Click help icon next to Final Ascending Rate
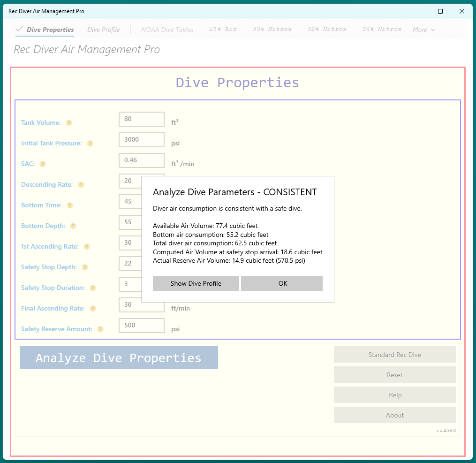This screenshot has width=476, height=463. click(x=93, y=309)
